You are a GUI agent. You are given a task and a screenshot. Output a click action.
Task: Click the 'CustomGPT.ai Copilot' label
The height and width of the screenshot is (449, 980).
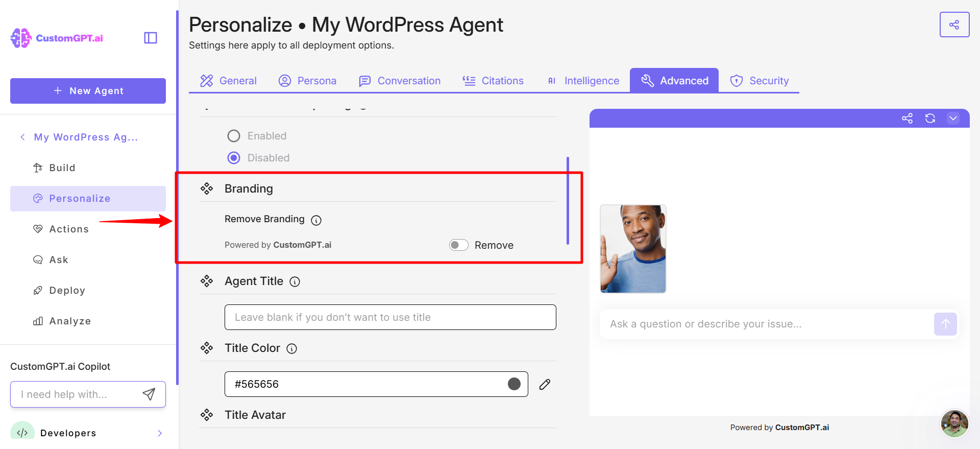pos(60,366)
